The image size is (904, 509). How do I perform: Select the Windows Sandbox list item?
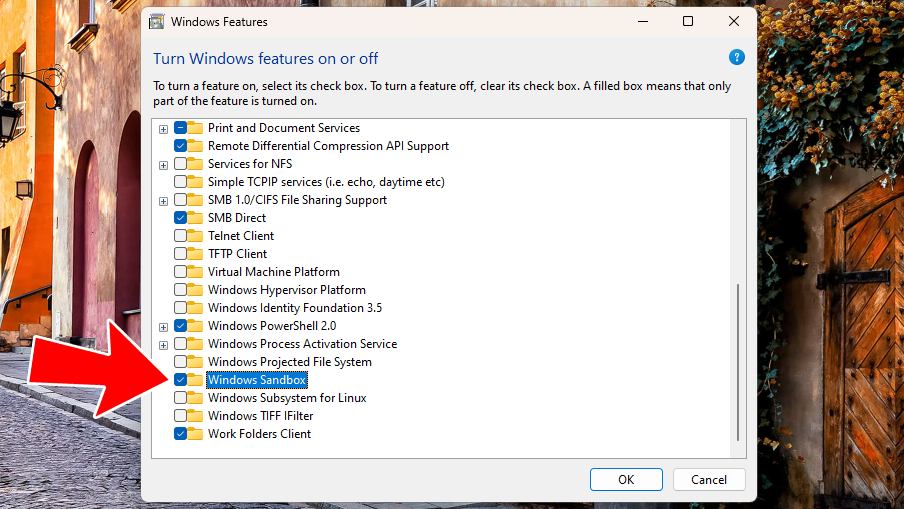pos(257,380)
